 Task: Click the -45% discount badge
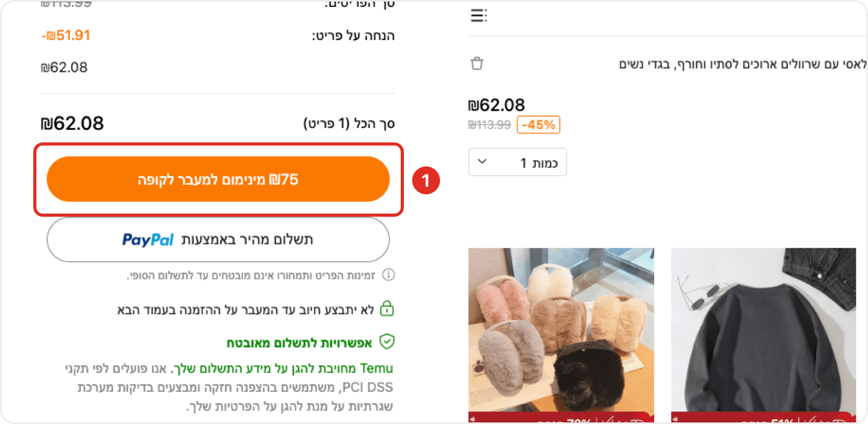(538, 125)
